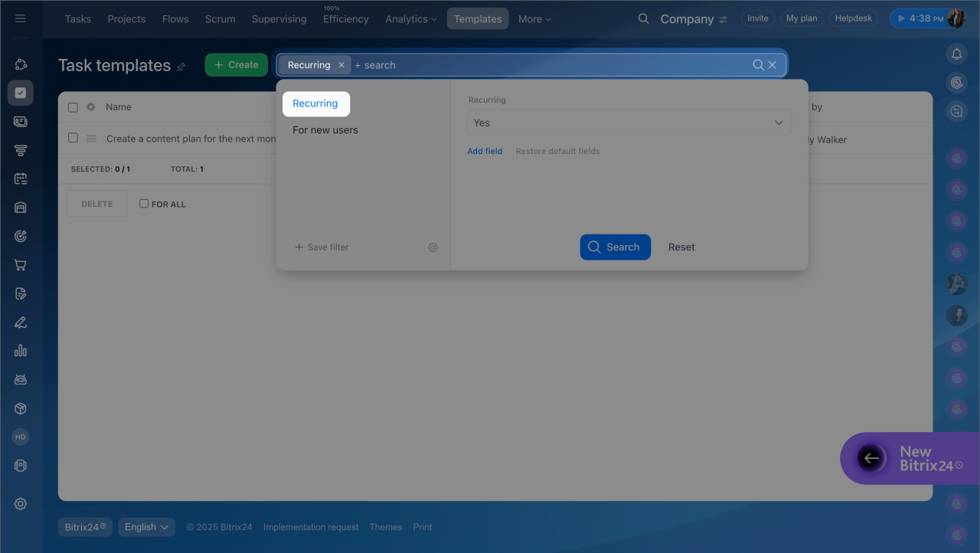Pin the Task templates page

pos(181,67)
